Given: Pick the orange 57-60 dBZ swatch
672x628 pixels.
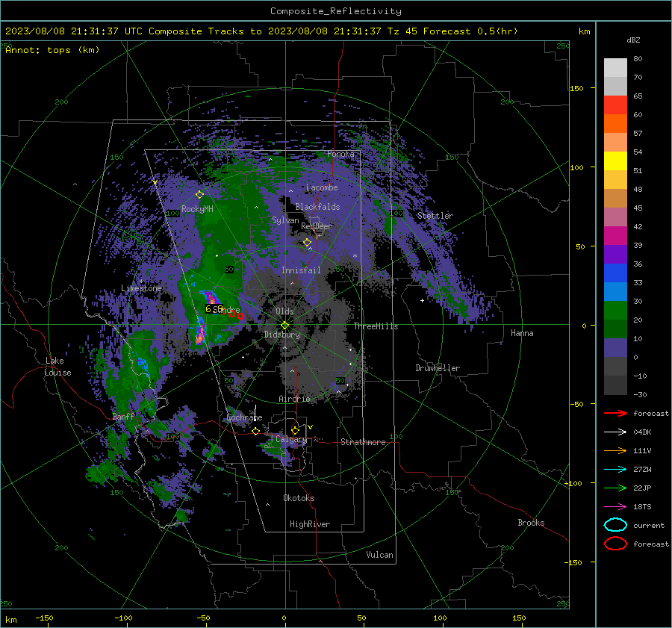Looking at the screenshot, I should pos(615,124).
